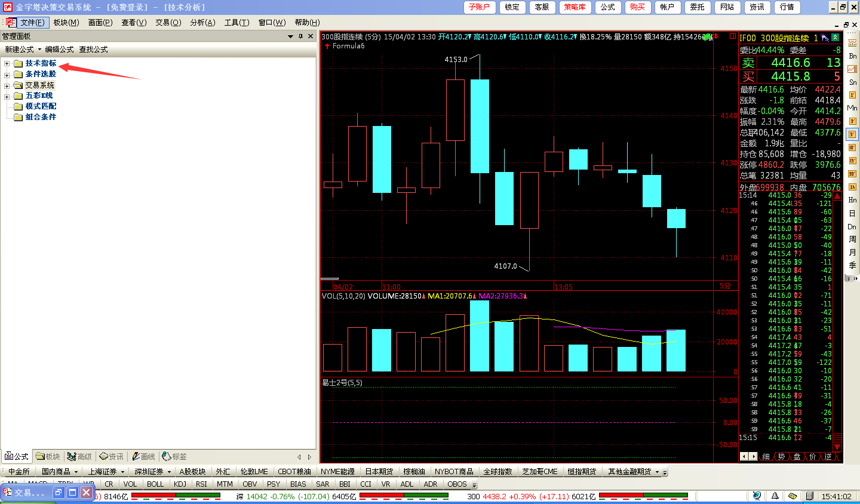Switch to weekly (周) period
This screenshot has height=504, width=860.
(852, 239)
